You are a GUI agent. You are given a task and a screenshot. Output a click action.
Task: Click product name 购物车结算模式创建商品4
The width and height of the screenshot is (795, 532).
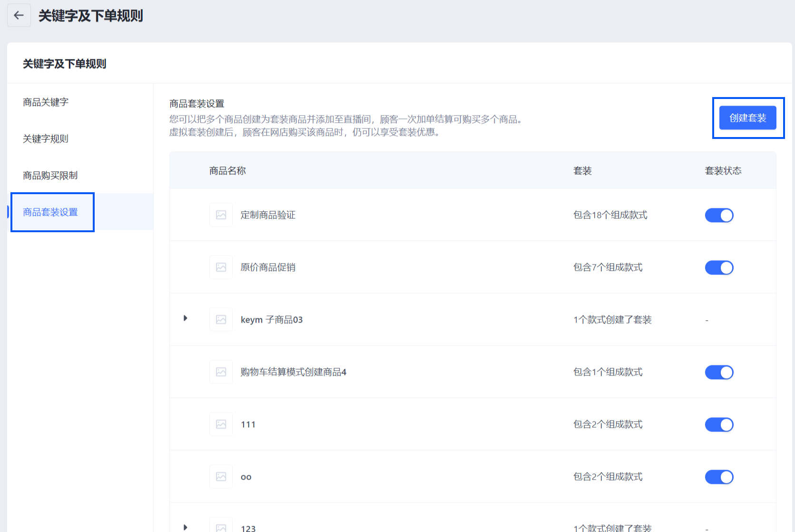pyautogui.click(x=294, y=372)
